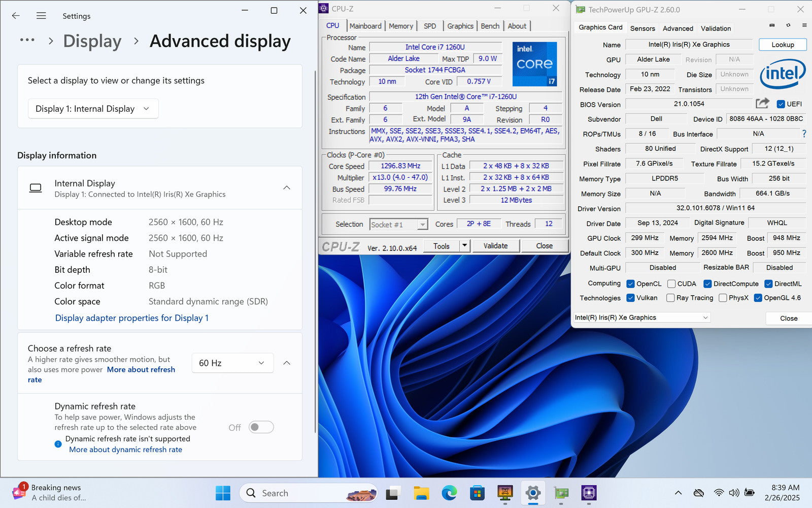Open the Advanced tab in GPU-Z
Screen dimensions: 812x508
click(678, 28)
